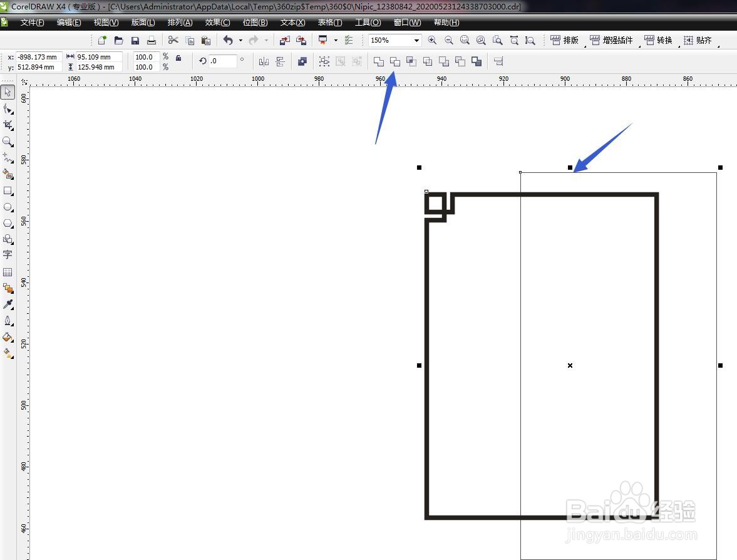The height and width of the screenshot is (560, 737).
Task: Zoom out with magnifier minus
Action: [x=448, y=41]
